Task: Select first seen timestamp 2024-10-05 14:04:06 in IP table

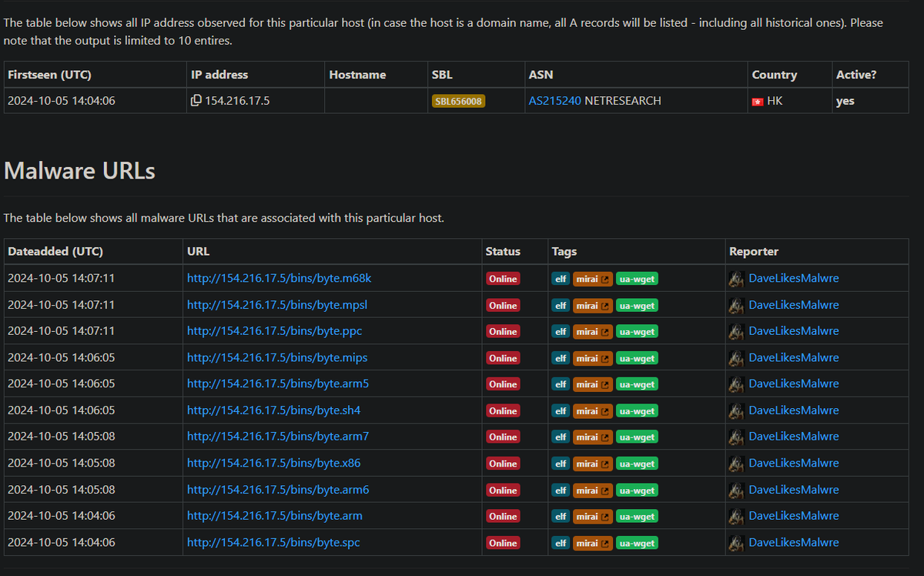Action: (x=62, y=101)
